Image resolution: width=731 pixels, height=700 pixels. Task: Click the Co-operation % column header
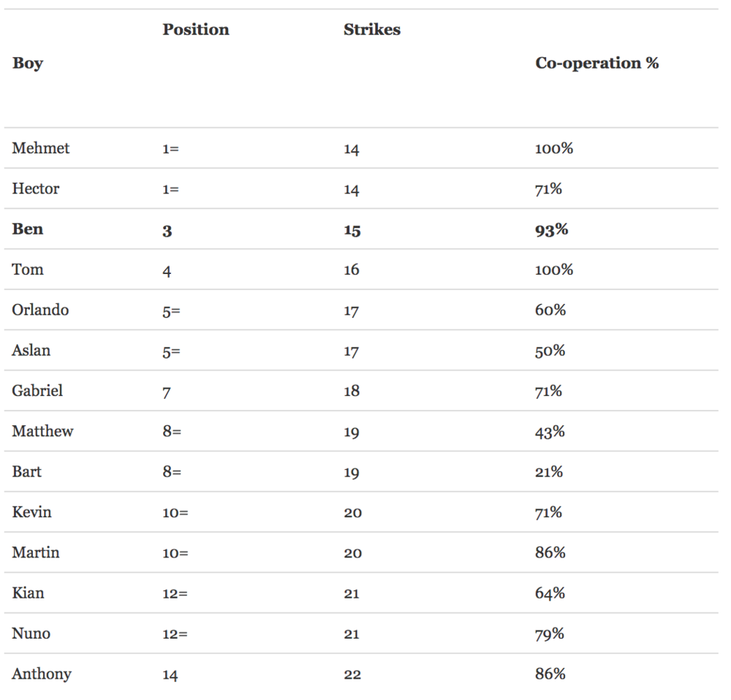pyautogui.click(x=596, y=63)
